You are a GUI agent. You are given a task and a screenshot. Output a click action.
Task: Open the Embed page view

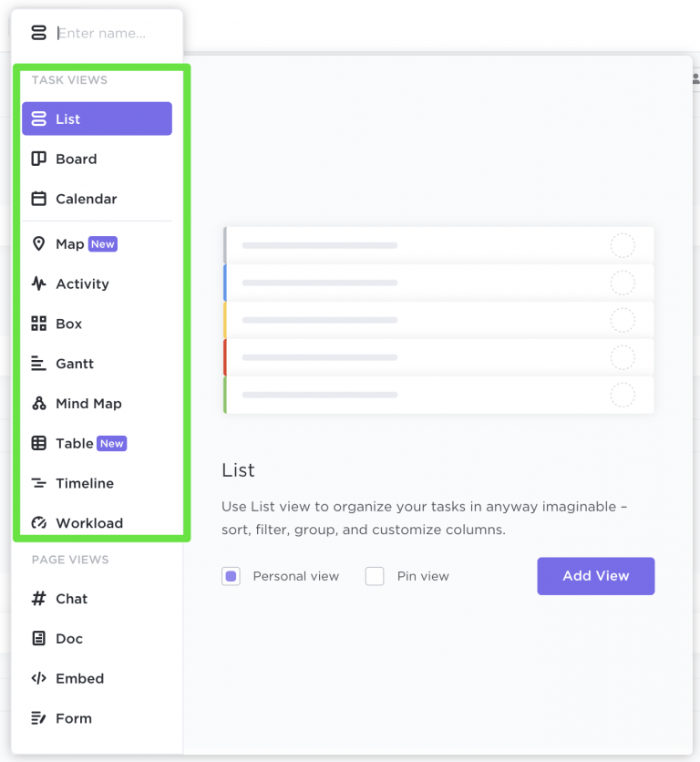click(77, 678)
